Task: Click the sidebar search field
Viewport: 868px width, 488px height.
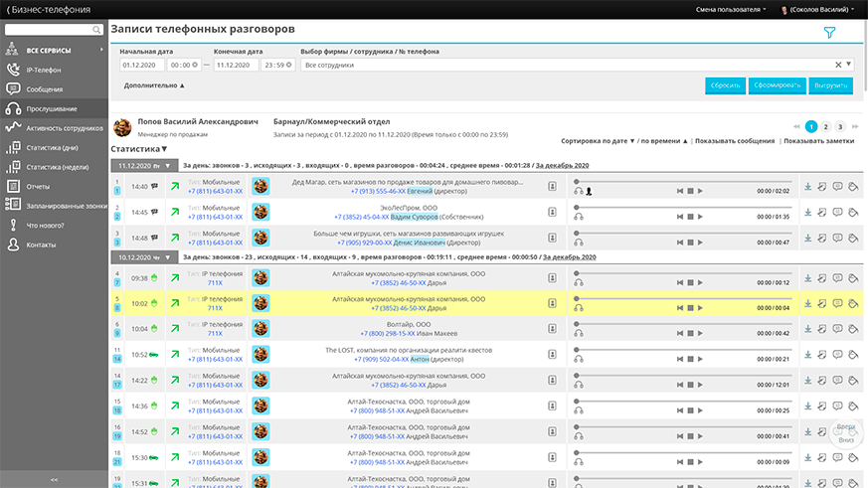Action: click(x=54, y=30)
